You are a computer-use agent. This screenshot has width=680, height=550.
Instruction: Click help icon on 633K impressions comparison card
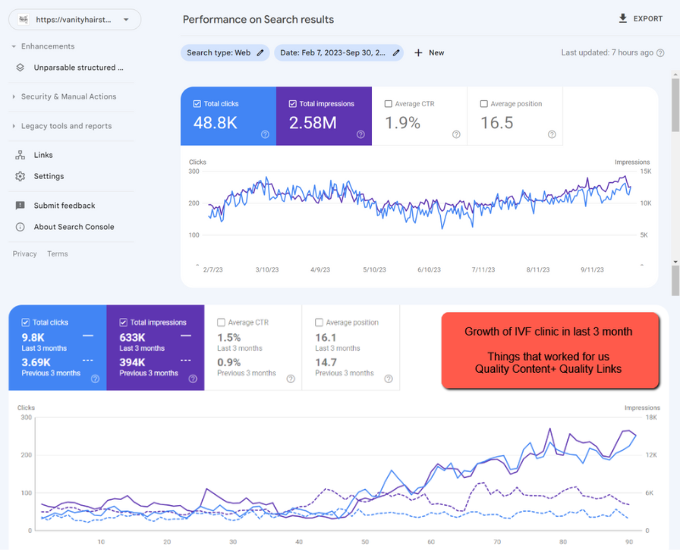click(193, 379)
